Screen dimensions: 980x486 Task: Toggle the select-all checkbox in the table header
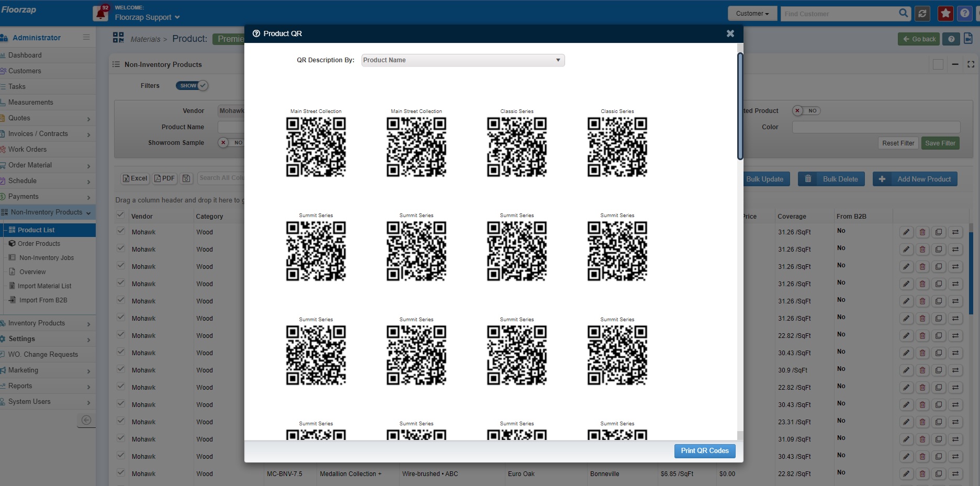120,215
